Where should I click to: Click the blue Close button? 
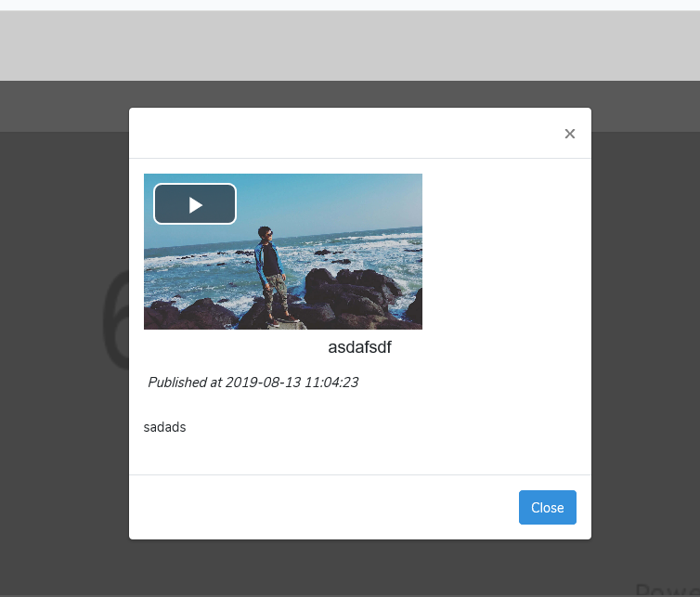click(548, 507)
